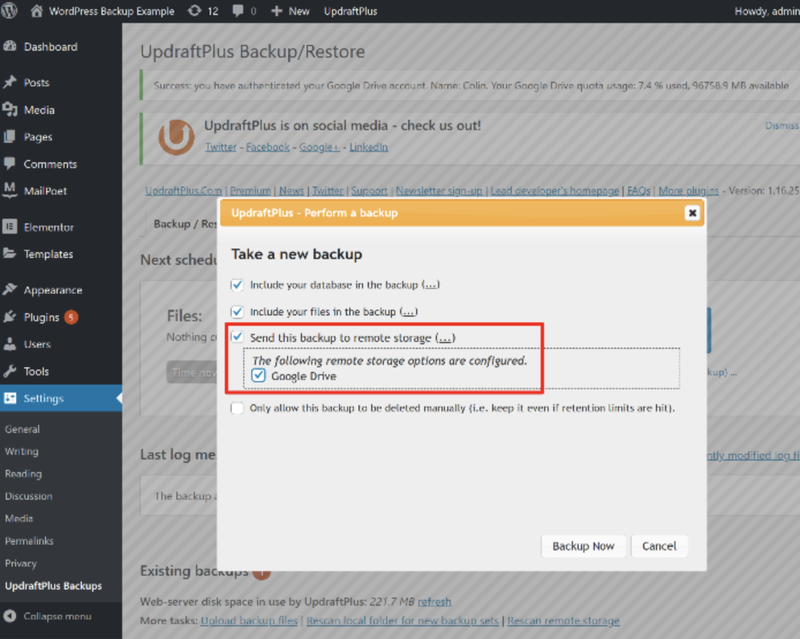Open the Howdy, admin account menu
Image resolution: width=800 pixels, height=639 pixels.
(767, 11)
